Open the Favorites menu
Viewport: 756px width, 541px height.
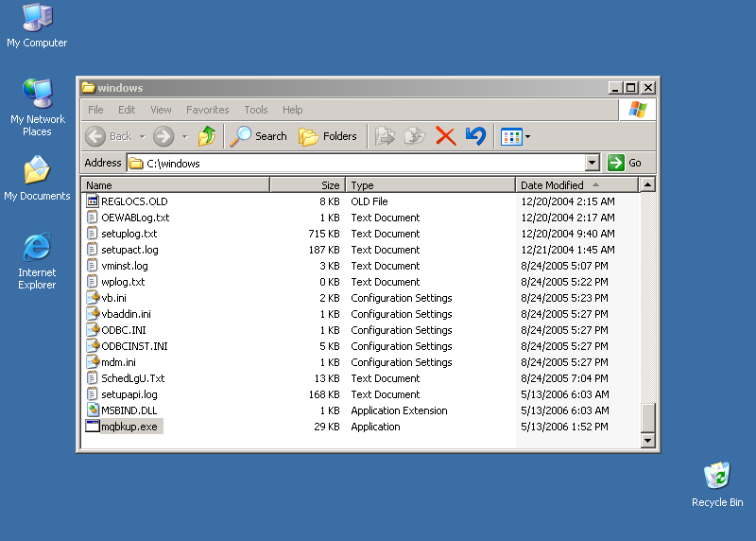click(207, 110)
